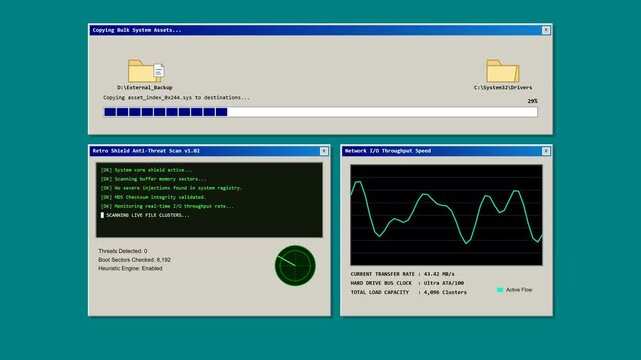Click the C:\System32\Drivers destination folder icon
The width and height of the screenshot is (641, 360).
coord(503,71)
